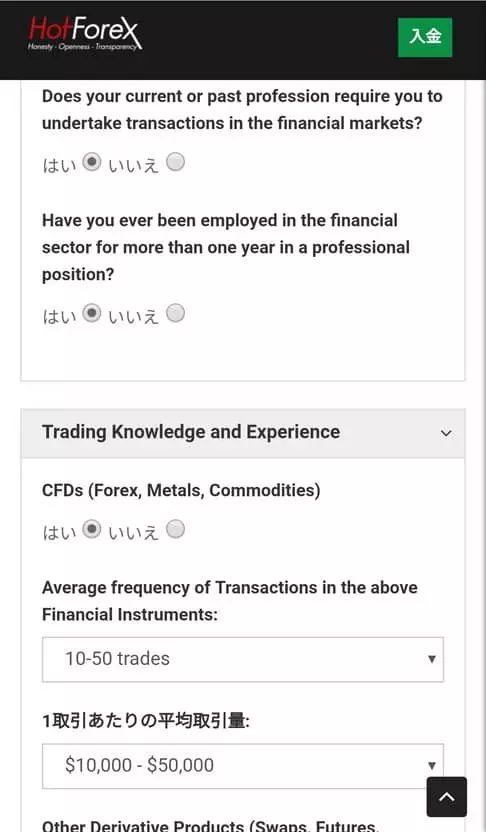Tap the green 入金 deposit button

[x=425, y=37]
